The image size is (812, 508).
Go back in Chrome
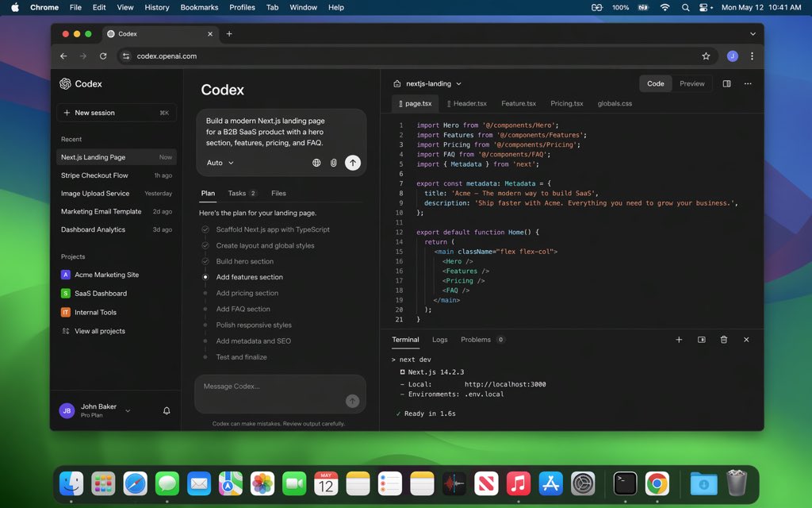point(63,56)
